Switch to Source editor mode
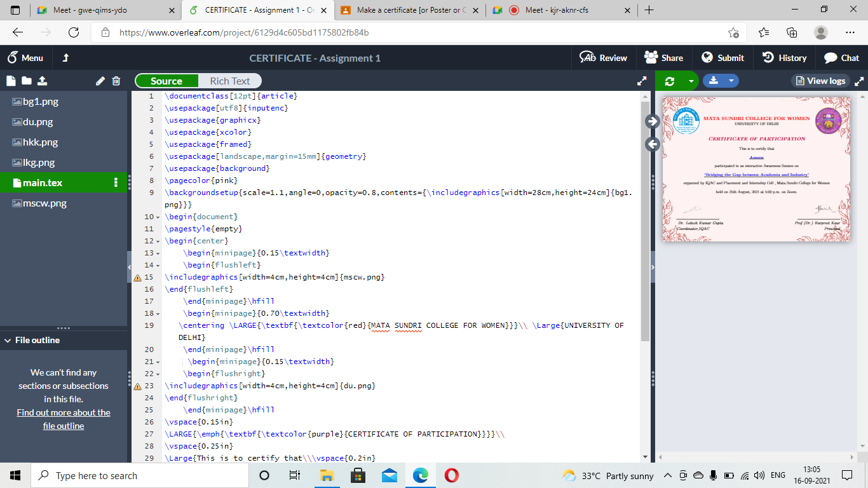 click(166, 81)
